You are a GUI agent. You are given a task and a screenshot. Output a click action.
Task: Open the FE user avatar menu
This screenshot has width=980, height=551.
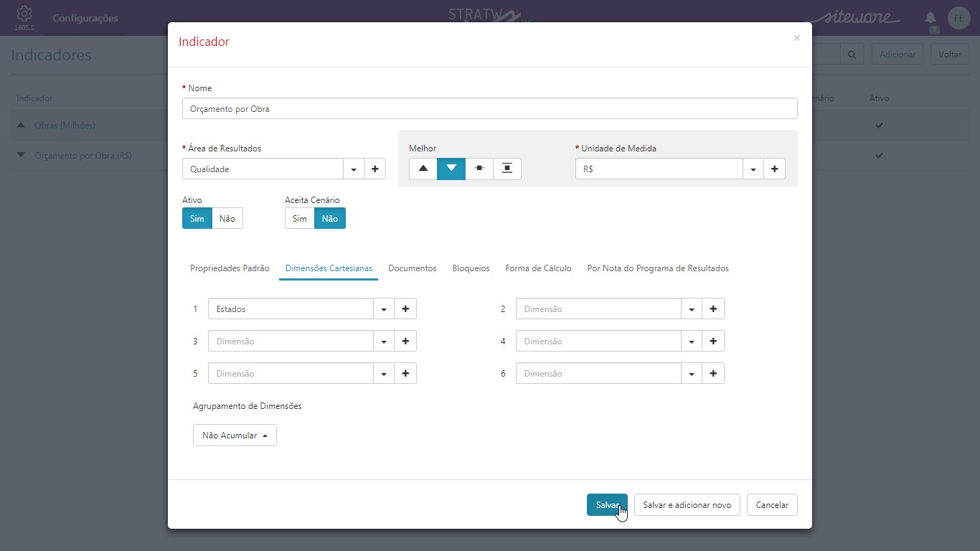click(959, 18)
